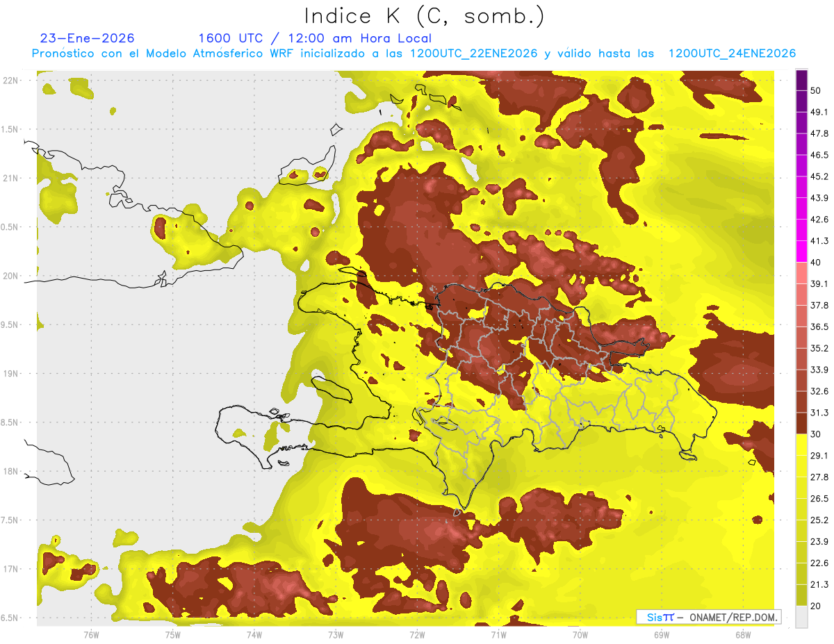
Task: Click the longitude label '70W'
Action: point(580,634)
